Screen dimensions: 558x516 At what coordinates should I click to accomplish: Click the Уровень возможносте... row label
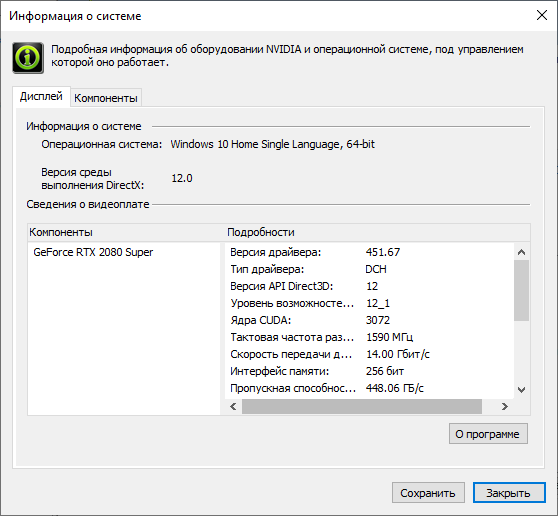tap(292, 303)
